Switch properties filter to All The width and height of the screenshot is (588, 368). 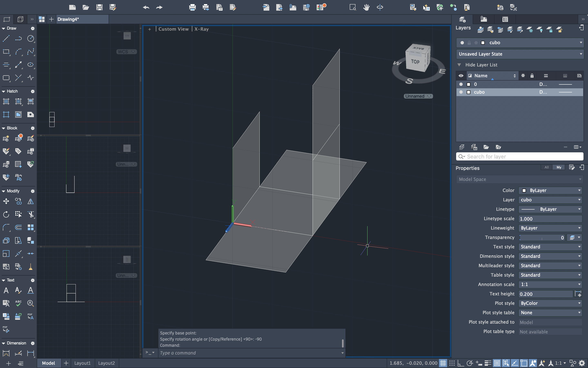546,167
